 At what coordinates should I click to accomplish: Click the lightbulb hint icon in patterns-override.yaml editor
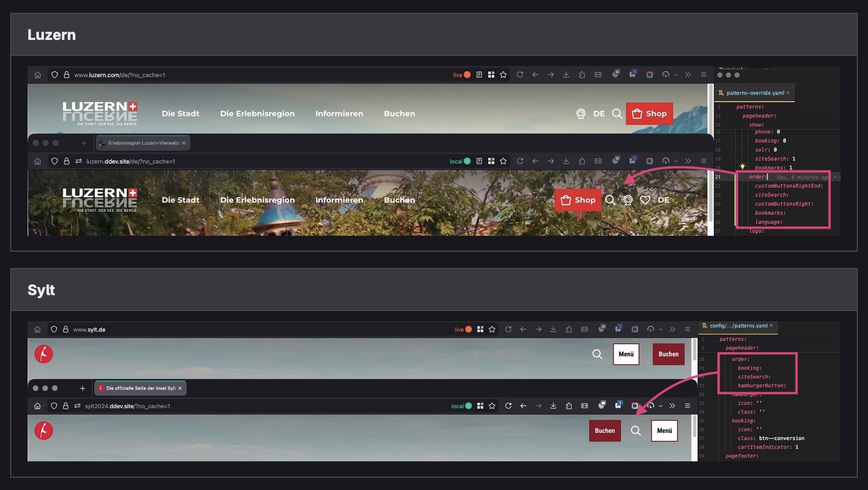[742, 167]
